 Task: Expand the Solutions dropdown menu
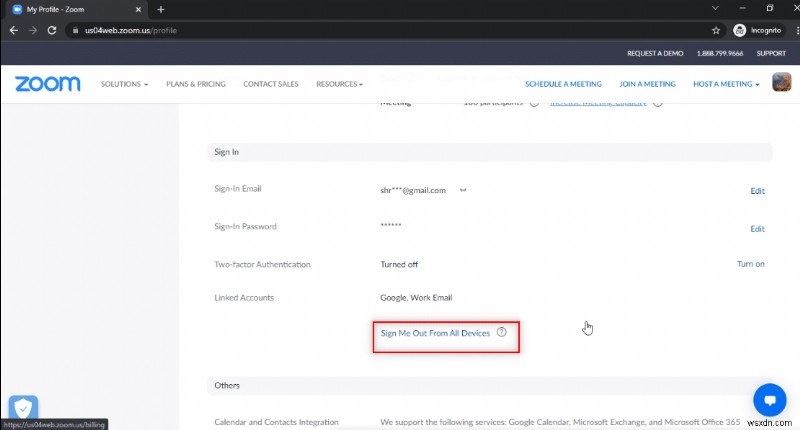pyautogui.click(x=125, y=84)
